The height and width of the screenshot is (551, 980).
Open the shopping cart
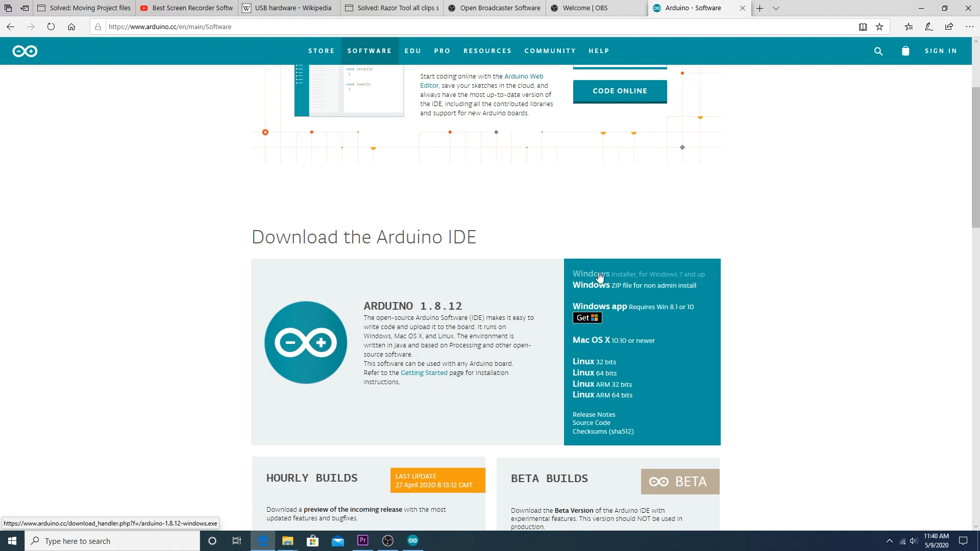click(906, 51)
